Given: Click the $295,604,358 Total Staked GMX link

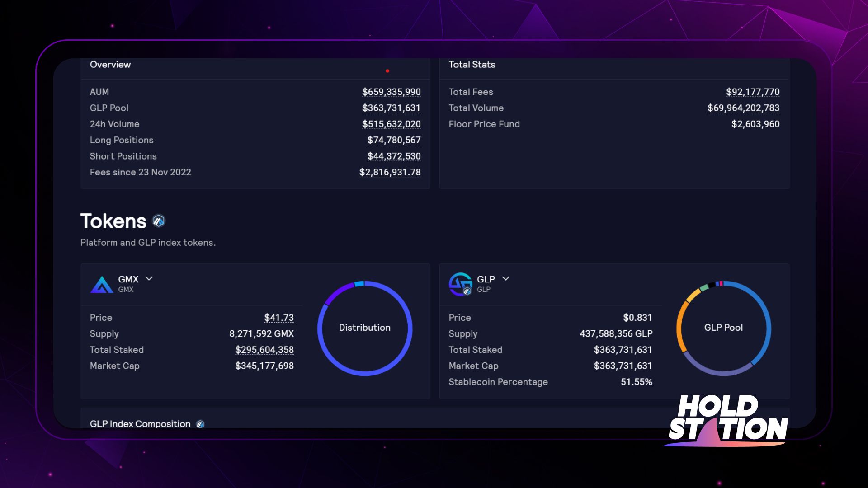Looking at the screenshot, I should (x=264, y=350).
